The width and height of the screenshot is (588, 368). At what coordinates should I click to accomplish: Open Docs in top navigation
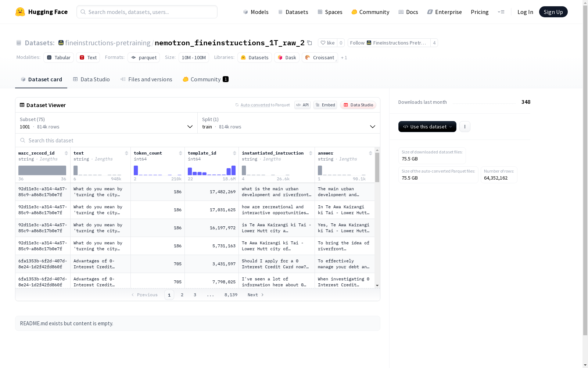[x=408, y=12]
